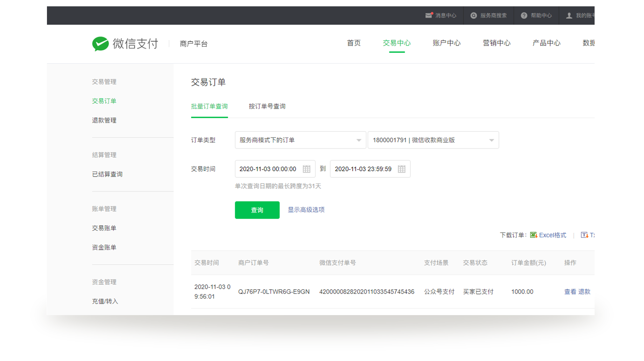Click 显示高级选项 link
The width and height of the screenshot is (644, 361).
click(306, 210)
